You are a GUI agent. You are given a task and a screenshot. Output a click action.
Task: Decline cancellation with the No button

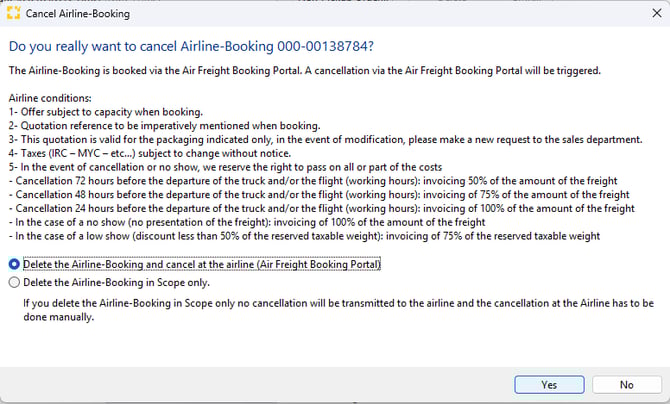click(626, 385)
